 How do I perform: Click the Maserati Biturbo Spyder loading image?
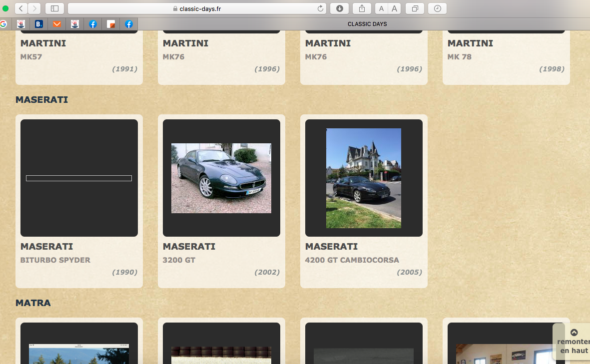tap(79, 178)
